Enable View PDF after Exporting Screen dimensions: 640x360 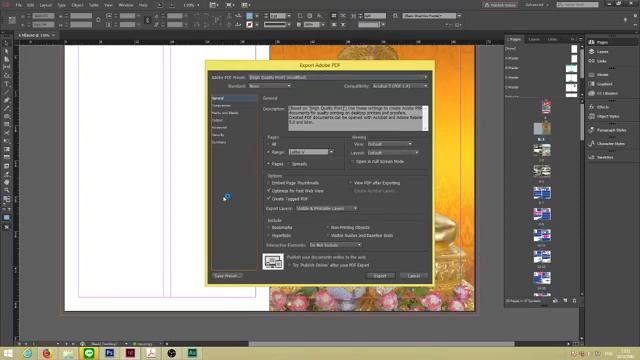click(351, 183)
